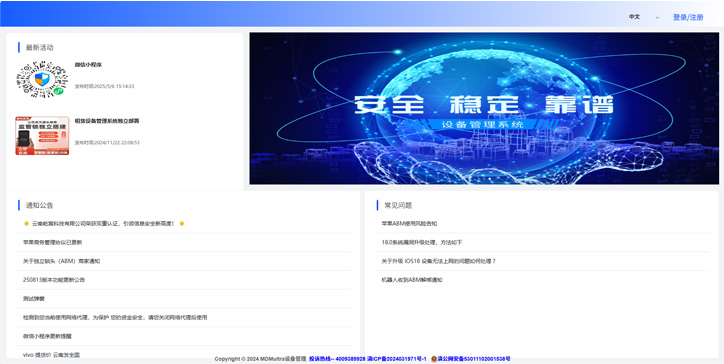Open the 登录/注册 login link
This screenshot has height=364, width=724.
[688, 17]
